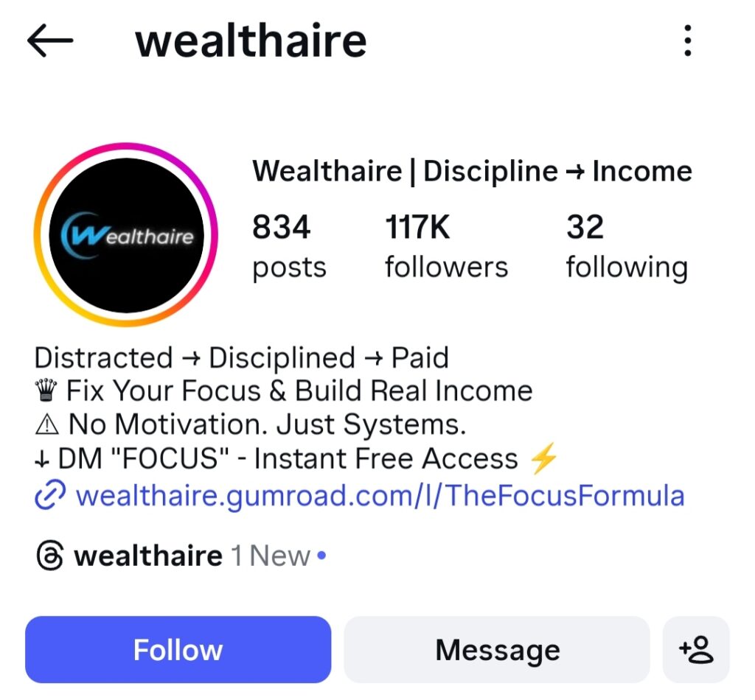Tap the warning triangle emoji in bio
Screen dimensions: 755x700
click(47, 424)
